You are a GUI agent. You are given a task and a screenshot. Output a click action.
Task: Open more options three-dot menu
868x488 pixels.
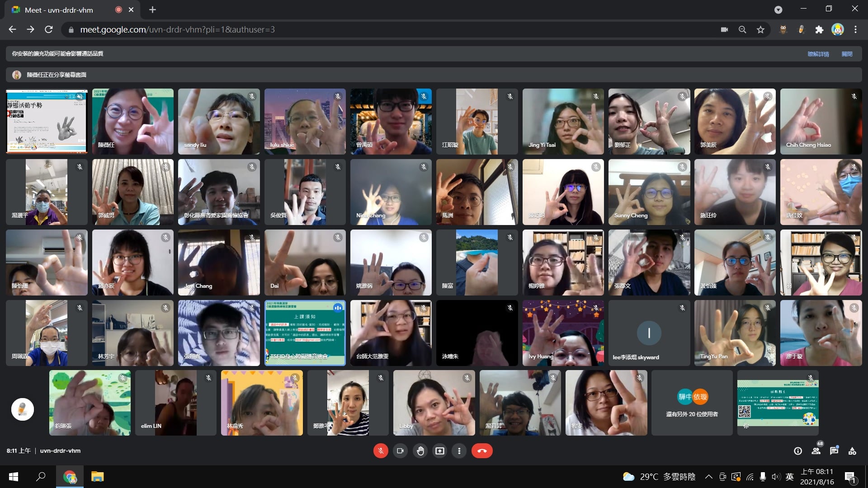pos(459,451)
